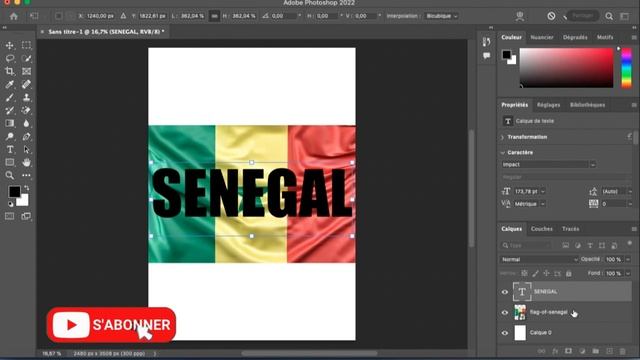The image size is (640, 360).
Task: Toggle pixel layer filter in Calques panel
Action: (566, 245)
